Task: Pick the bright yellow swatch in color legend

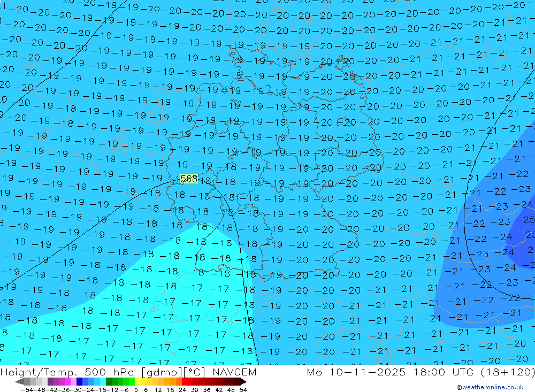Action: click(138, 381)
